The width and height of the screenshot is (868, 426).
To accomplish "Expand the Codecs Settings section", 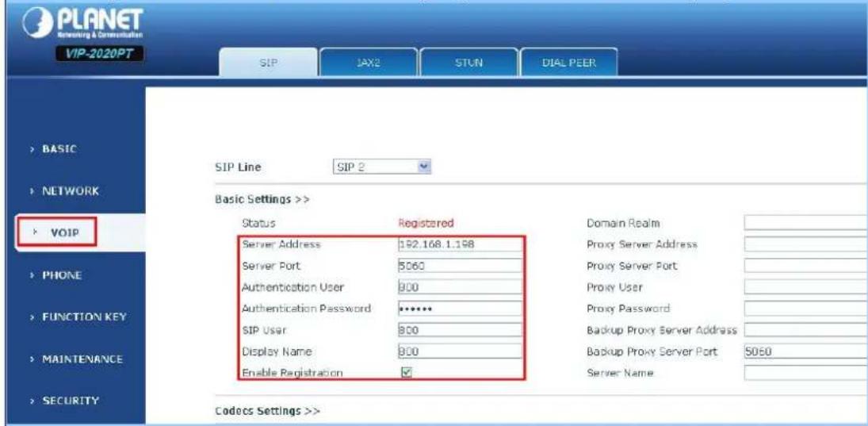I will tap(267, 412).
